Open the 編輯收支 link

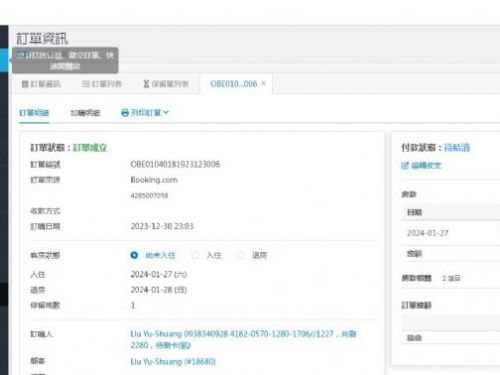[x=426, y=165]
